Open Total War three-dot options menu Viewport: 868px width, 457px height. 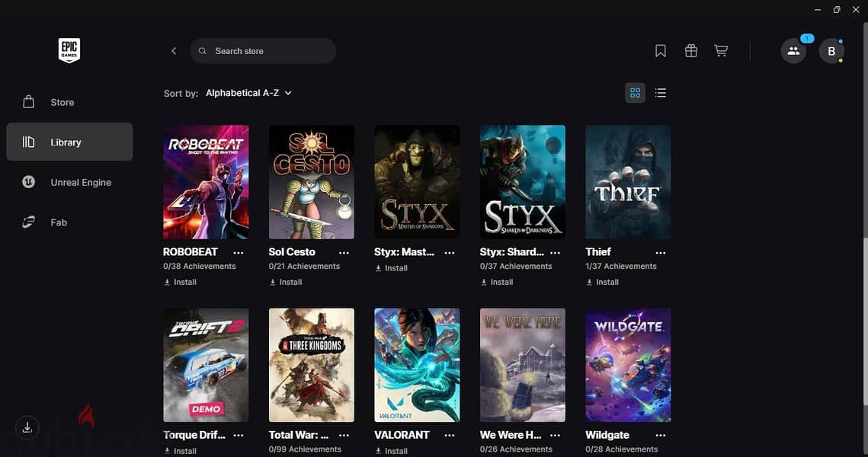pos(344,436)
